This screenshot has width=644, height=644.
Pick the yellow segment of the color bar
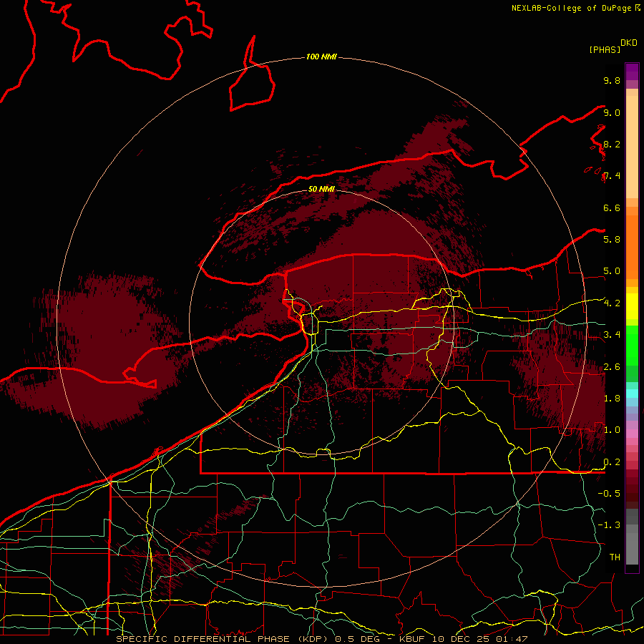[632, 306]
